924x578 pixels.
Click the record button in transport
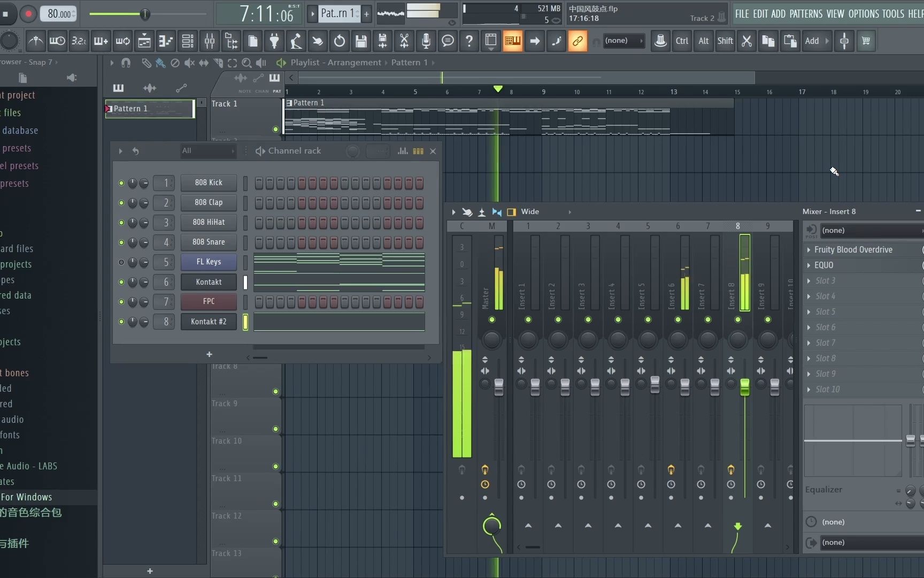click(29, 14)
